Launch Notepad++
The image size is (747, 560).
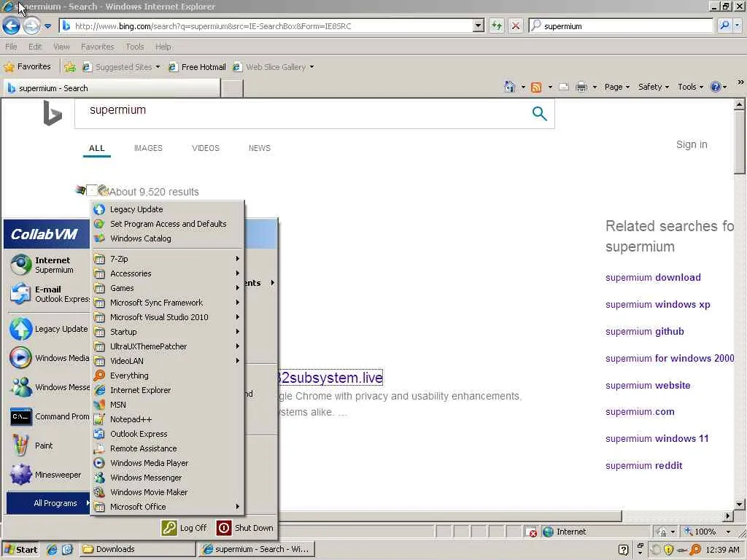(x=167, y=419)
